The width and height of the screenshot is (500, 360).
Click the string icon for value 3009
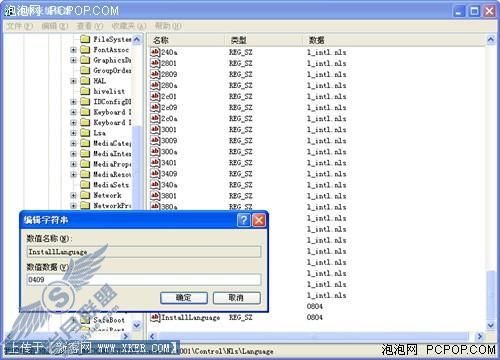pos(155,140)
